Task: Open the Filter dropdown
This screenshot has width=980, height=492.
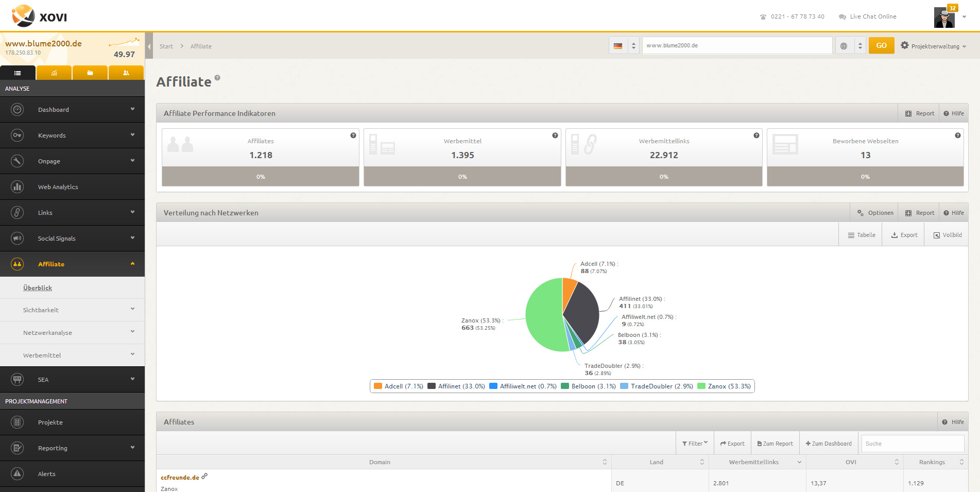Action: point(695,444)
